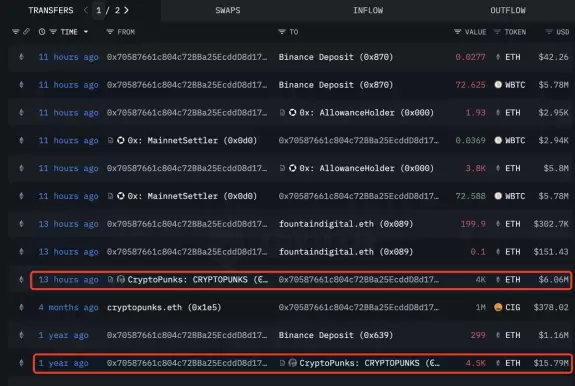Click '1 year ago' on 299 ETH row
575x386 pixels.
[x=63, y=335]
